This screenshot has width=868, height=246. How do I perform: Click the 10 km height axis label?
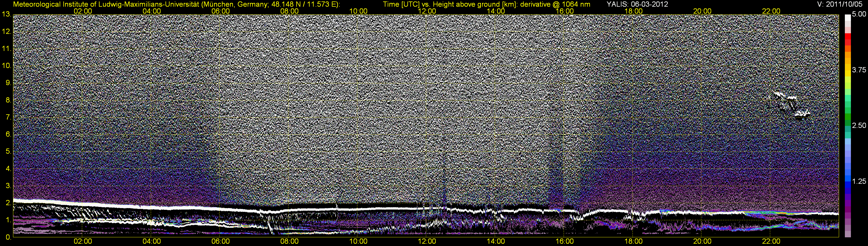[x=6, y=66]
